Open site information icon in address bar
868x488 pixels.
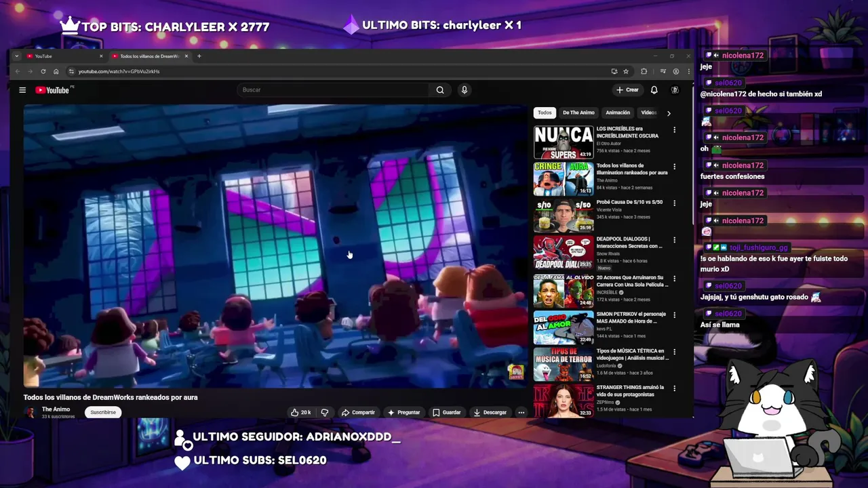coord(71,71)
